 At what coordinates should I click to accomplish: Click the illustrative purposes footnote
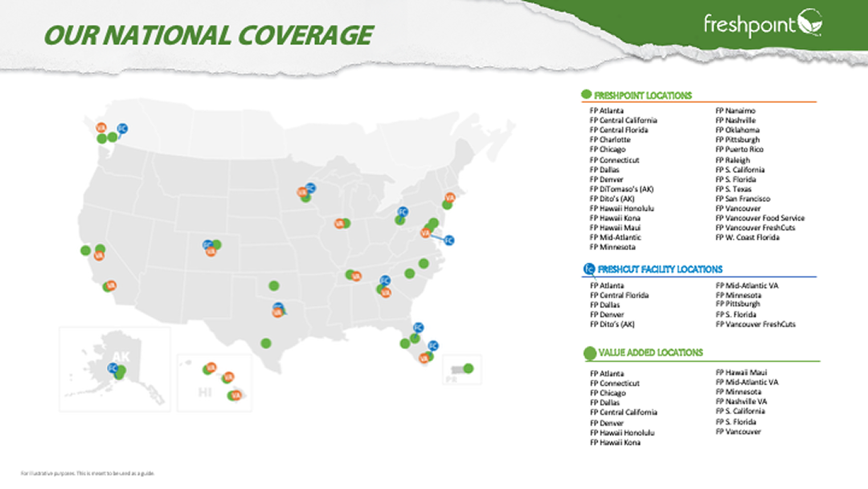(x=88, y=474)
